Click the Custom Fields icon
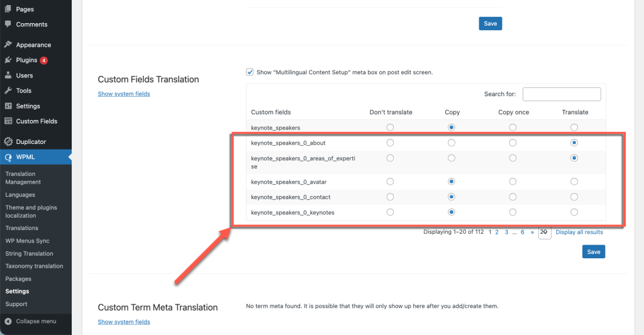 [8, 121]
